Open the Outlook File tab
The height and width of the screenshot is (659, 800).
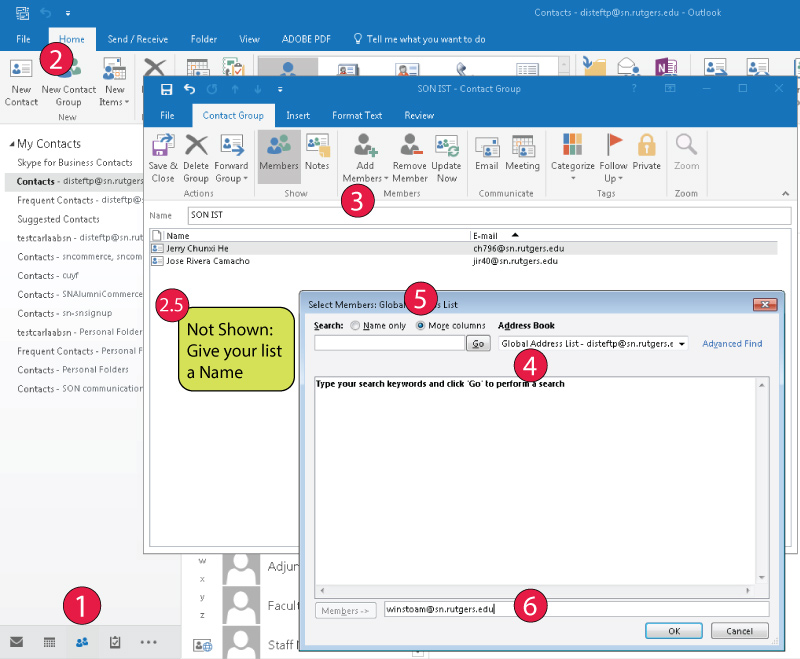pos(23,39)
